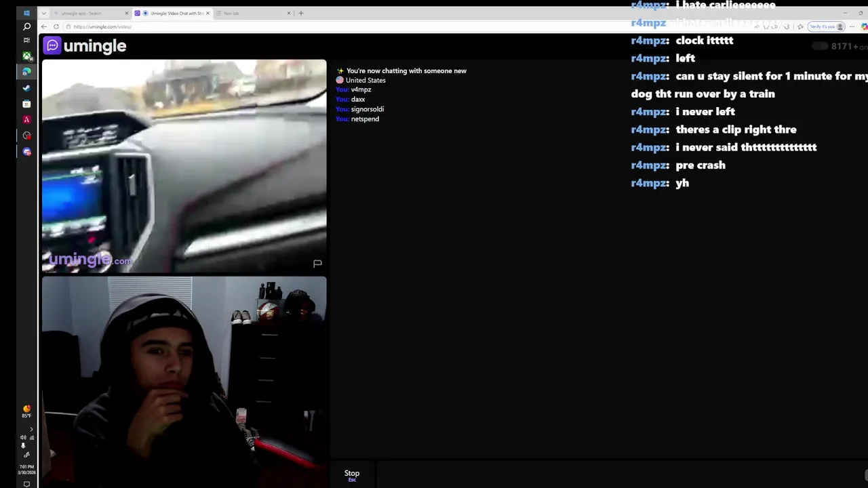Show hidden system tray icons
The width and height of the screenshot is (868, 488).
pos(31,429)
